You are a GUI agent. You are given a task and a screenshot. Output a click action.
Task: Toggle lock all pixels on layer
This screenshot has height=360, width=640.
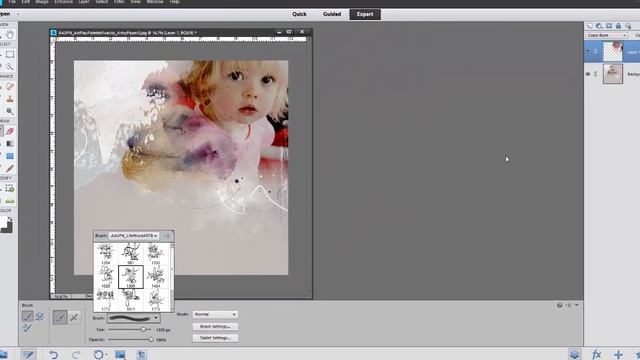(x=618, y=26)
